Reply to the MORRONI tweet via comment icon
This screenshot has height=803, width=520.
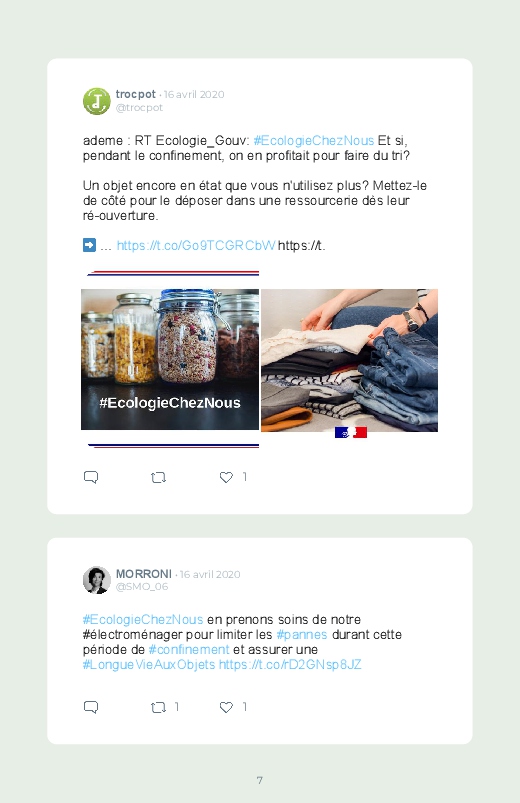[x=91, y=707]
